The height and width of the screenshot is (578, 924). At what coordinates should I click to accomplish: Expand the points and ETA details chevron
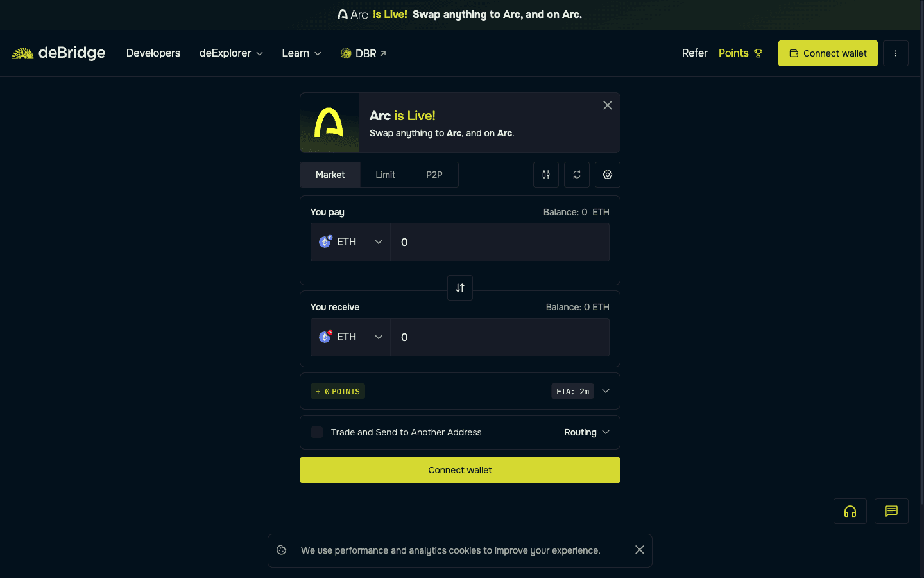(x=606, y=391)
